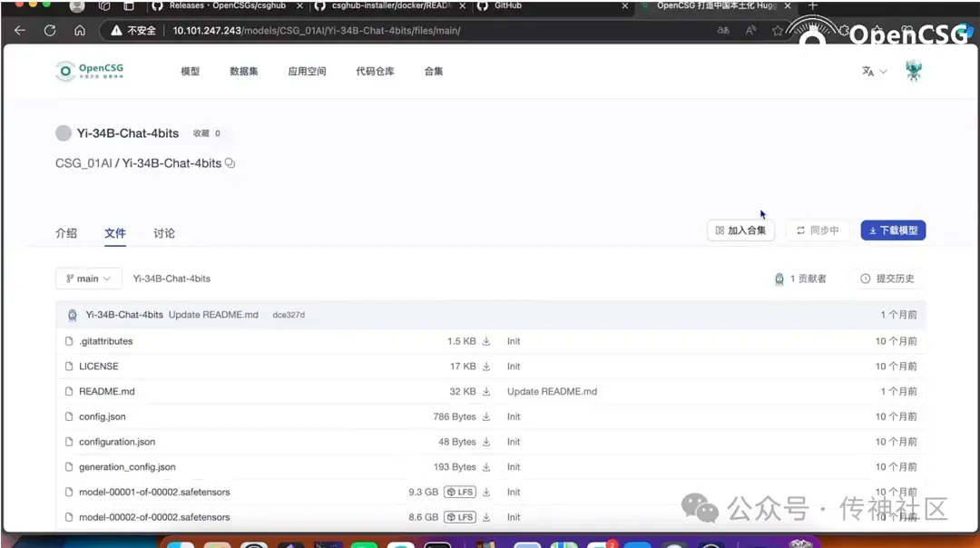This screenshot has height=548, width=980.
Task: Copy repo name using the copy icon
Action: coord(228,163)
